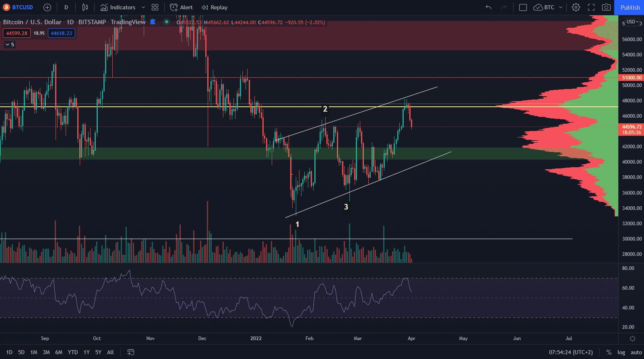Viewport: 644px width, 359px height.
Task: Select the 3M time range
Action: [x=46, y=352]
